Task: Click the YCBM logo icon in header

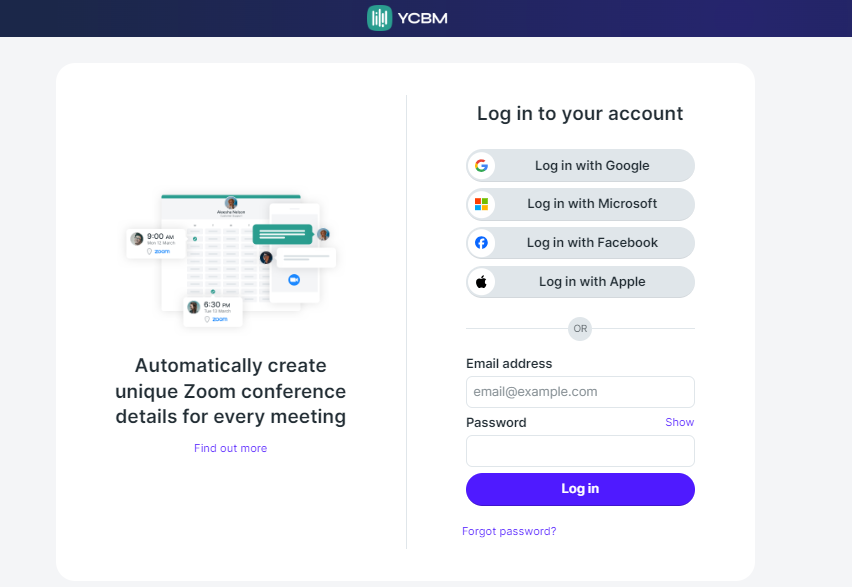Action: pos(379,18)
